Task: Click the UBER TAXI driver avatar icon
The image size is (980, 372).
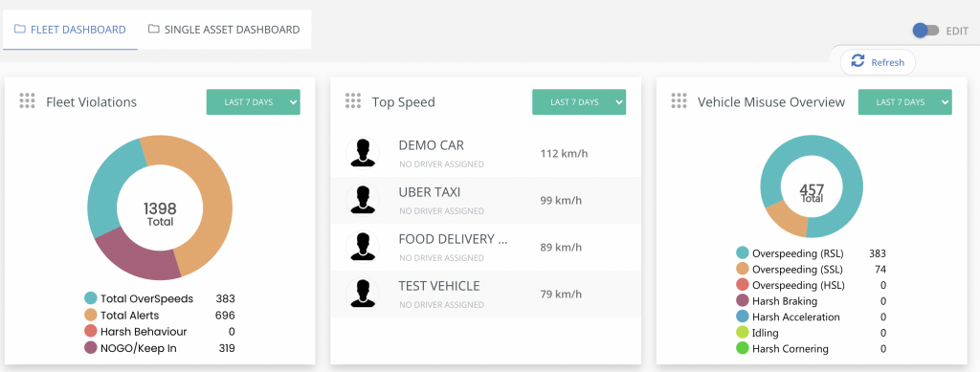Action: pos(363,199)
